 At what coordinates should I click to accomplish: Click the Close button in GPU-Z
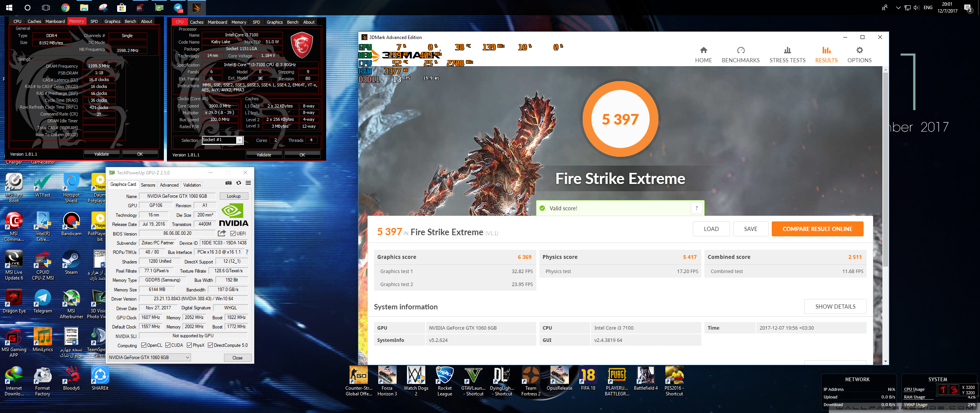click(237, 358)
